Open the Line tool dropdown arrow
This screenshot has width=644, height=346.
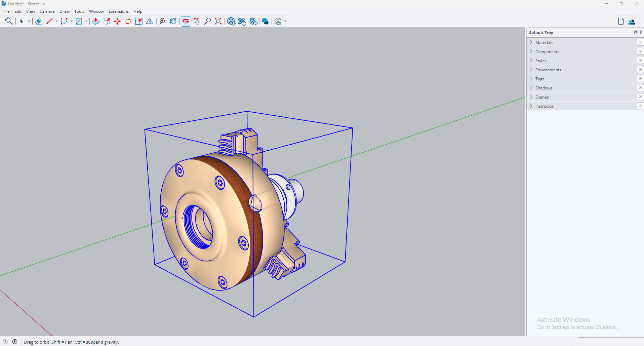click(57, 21)
